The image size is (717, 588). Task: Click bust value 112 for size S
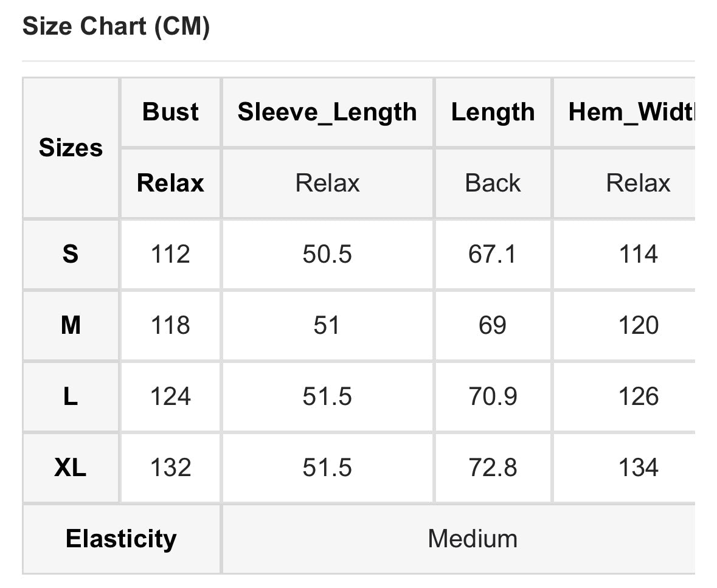tap(170, 254)
